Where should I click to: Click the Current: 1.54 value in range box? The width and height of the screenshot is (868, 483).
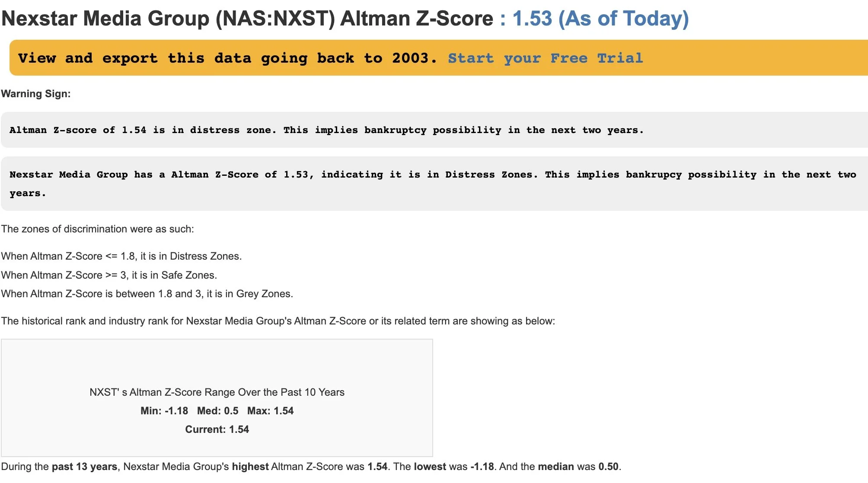point(217,429)
